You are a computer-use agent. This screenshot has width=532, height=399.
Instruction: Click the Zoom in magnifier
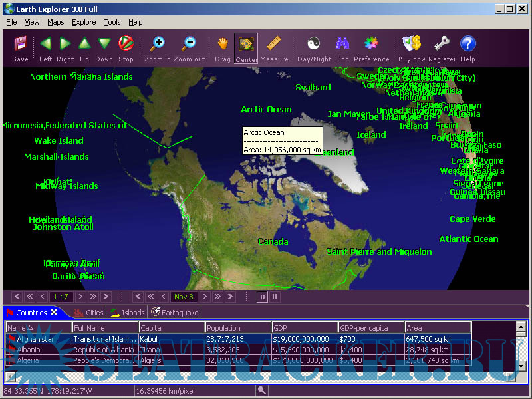click(x=158, y=45)
